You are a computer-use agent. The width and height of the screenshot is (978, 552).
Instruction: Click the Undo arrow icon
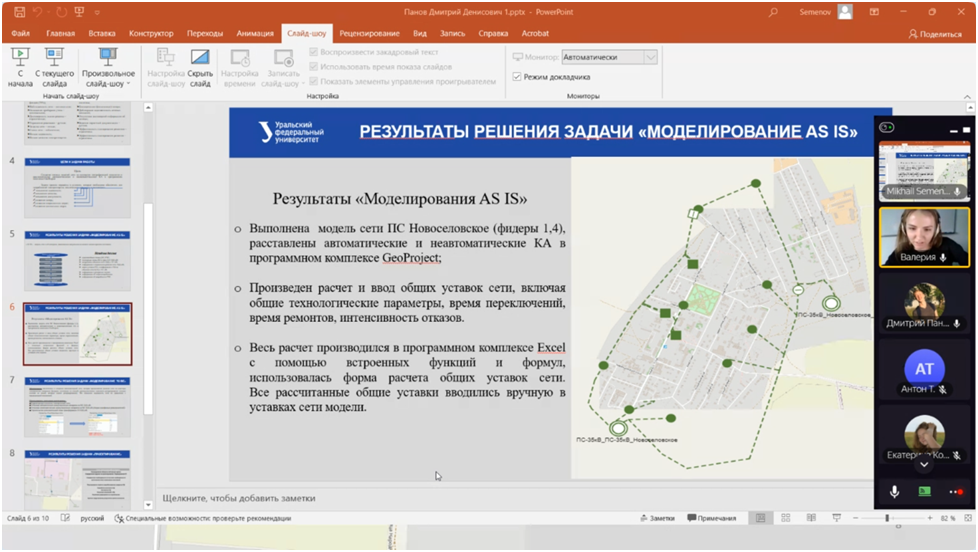[38, 11]
